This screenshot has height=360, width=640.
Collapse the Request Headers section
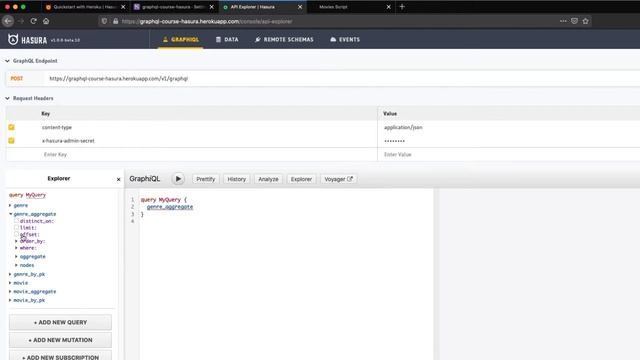pyautogui.click(x=7, y=98)
